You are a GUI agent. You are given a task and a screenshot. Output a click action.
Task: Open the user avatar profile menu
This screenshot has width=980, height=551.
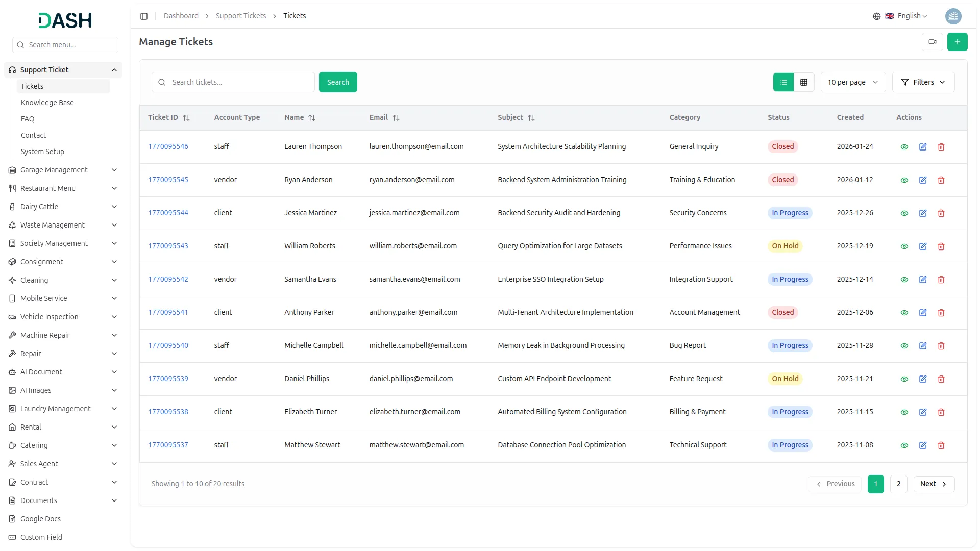tap(953, 16)
